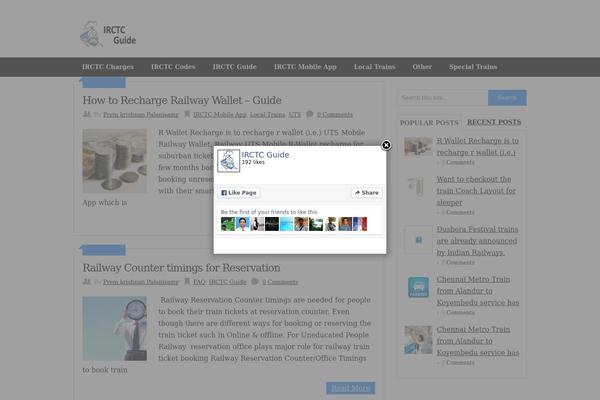
Task: Open the IRCTC Guide page thumbnail in popup
Action: [228, 161]
